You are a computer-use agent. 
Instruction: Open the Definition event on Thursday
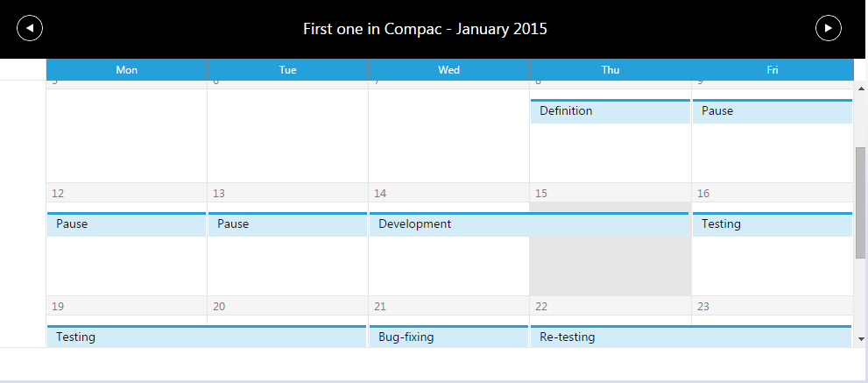(x=610, y=112)
